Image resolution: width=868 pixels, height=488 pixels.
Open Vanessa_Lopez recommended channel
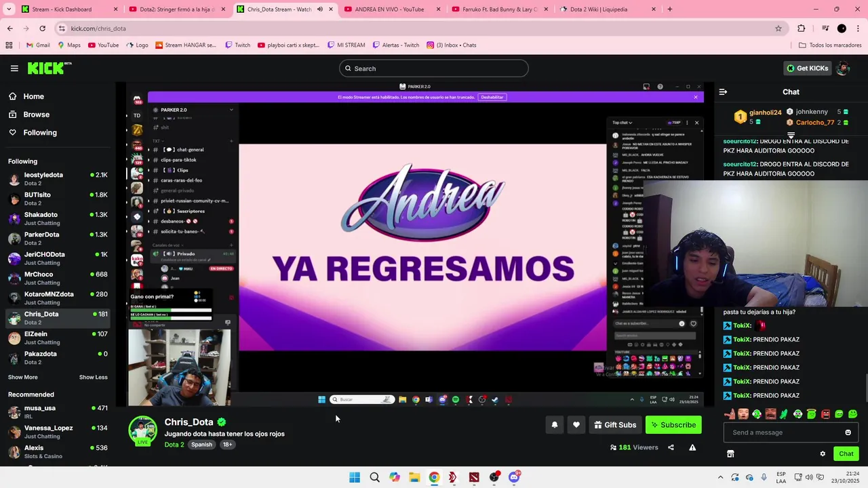tap(58, 432)
